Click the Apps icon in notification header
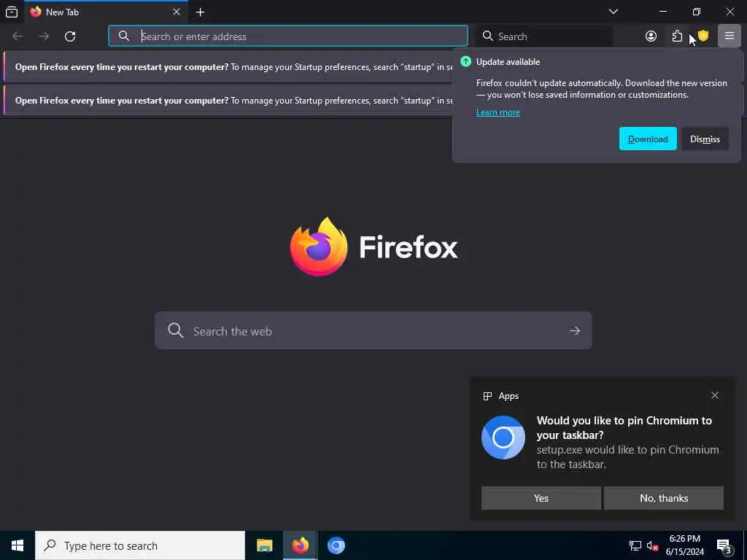The height and width of the screenshot is (560, 747). point(487,396)
